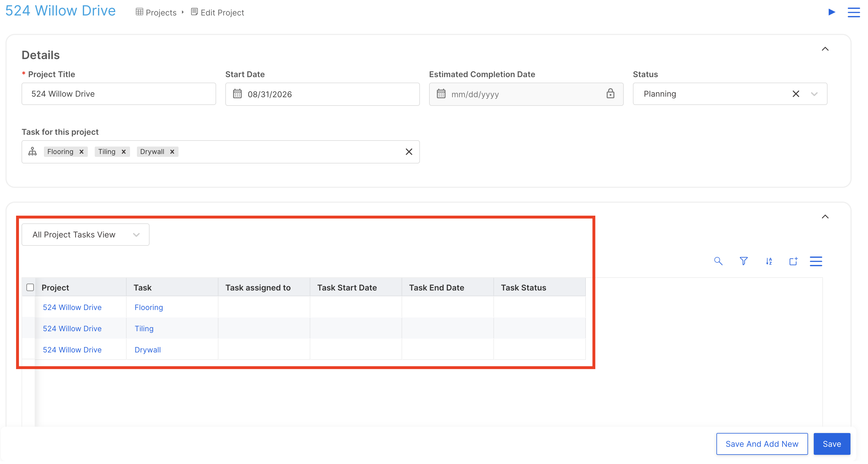Remove the Drywall task tag
The image size is (868, 464).
pyautogui.click(x=172, y=151)
